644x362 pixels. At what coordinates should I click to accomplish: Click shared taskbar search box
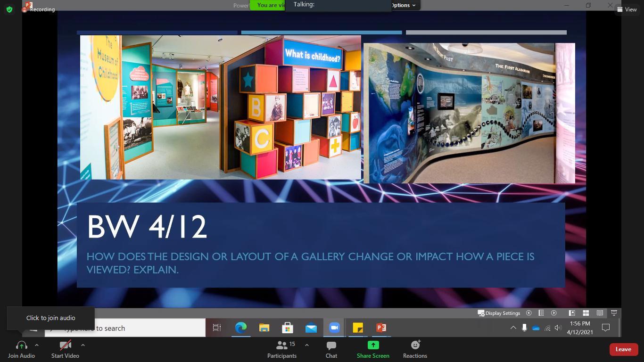coord(125,328)
